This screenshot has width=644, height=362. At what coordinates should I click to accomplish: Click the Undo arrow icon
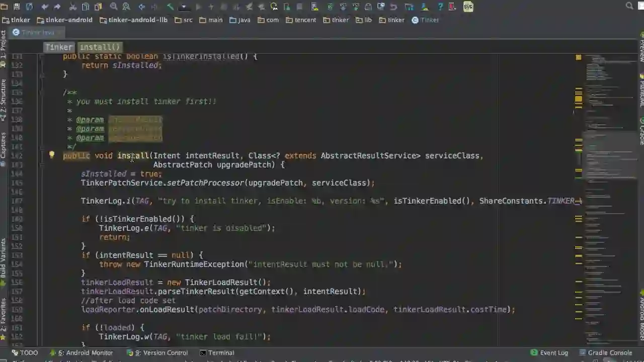45,7
